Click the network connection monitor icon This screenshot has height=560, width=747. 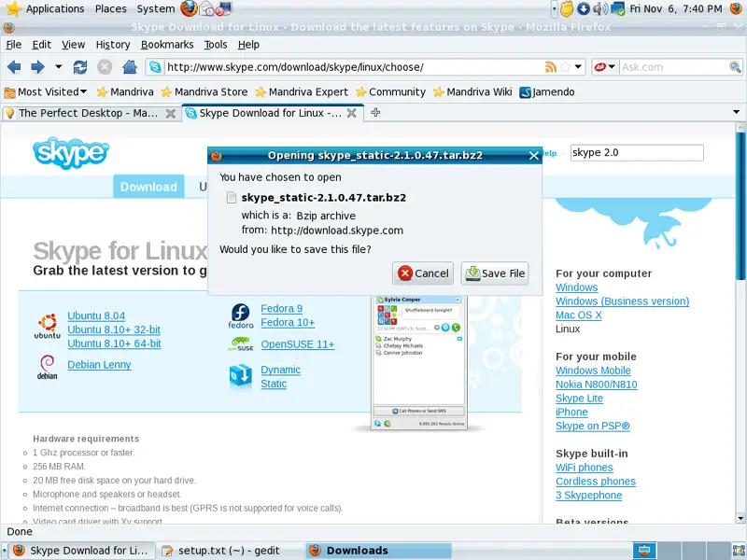(x=617, y=8)
